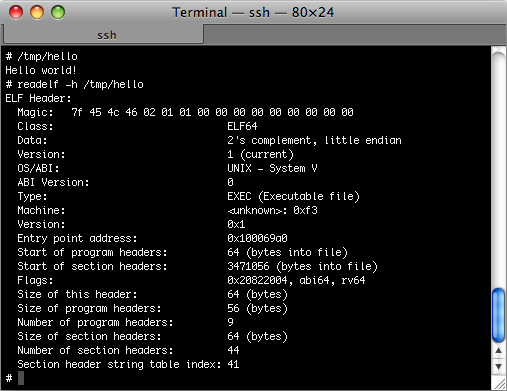This screenshot has width=507, height=391.
Task: Zoom the Terminal window with green button
Action: (x=58, y=12)
